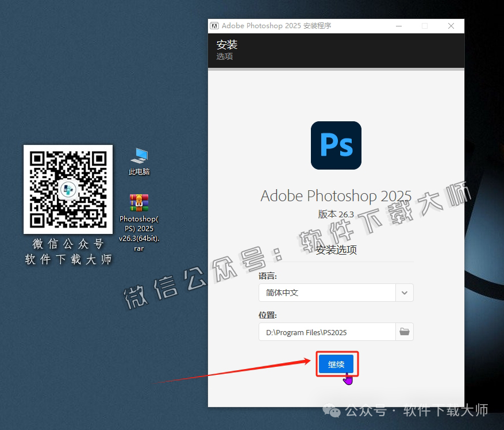
Task: Click the 安装 header in the installer
Action: (x=227, y=44)
